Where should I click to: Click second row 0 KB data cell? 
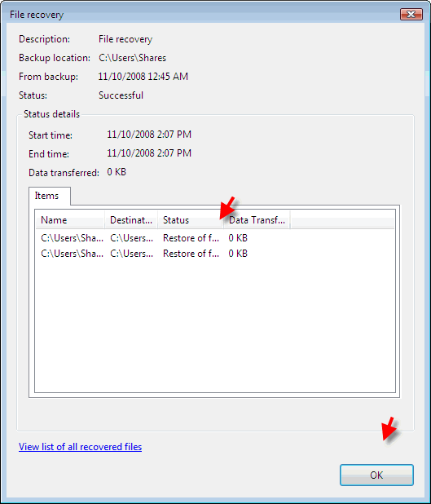[238, 254]
